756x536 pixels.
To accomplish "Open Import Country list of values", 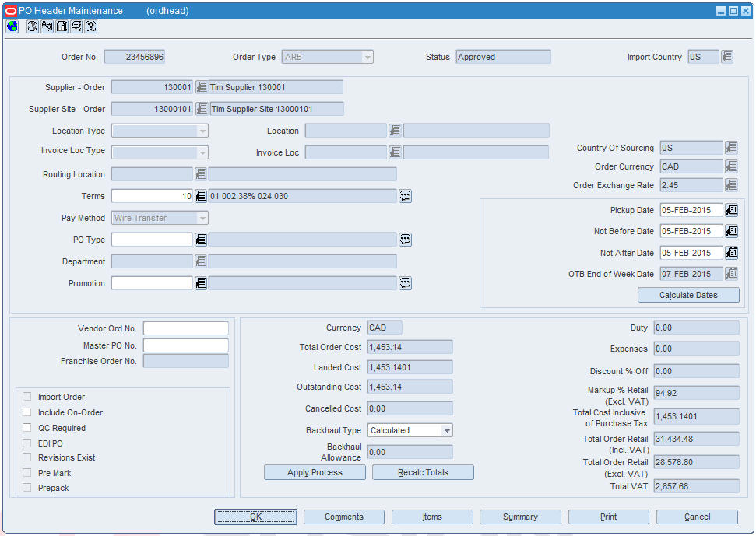I will tap(727, 57).
